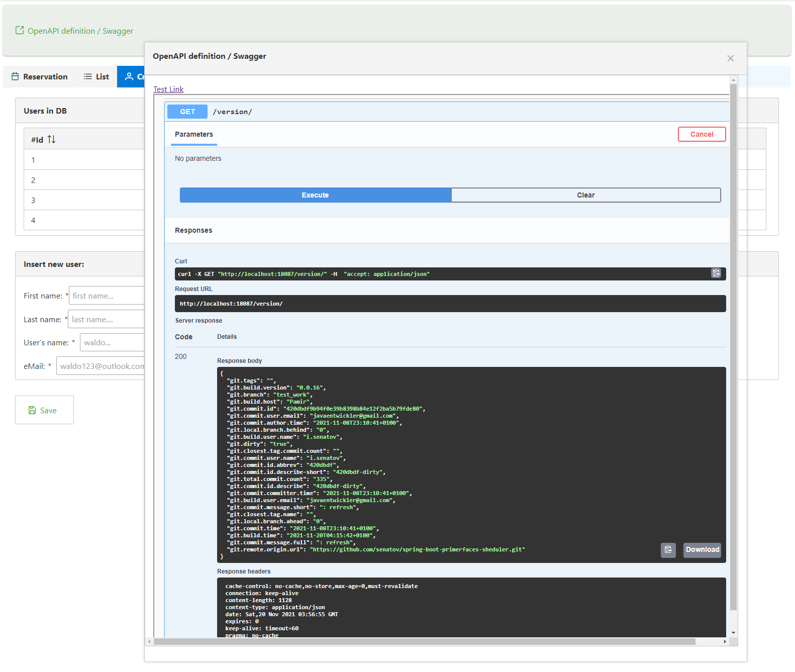Open the OpenAPI definition external link icon

click(x=20, y=30)
